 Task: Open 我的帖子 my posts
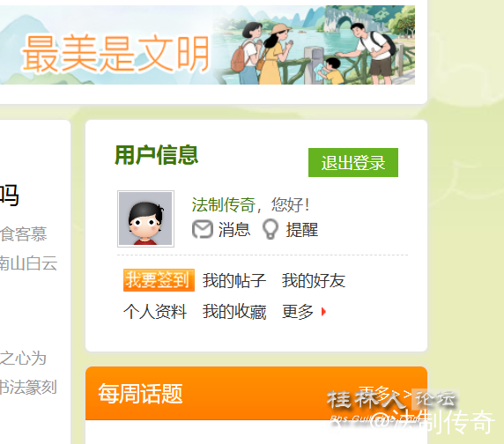coord(234,280)
